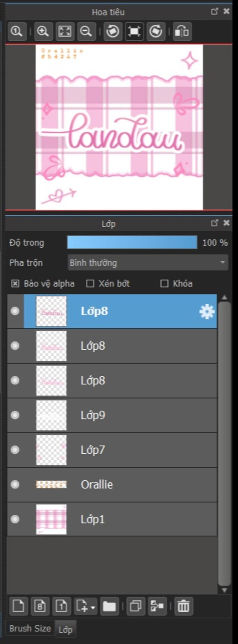Open the Pha trộn blend mode dropdown

(x=148, y=262)
